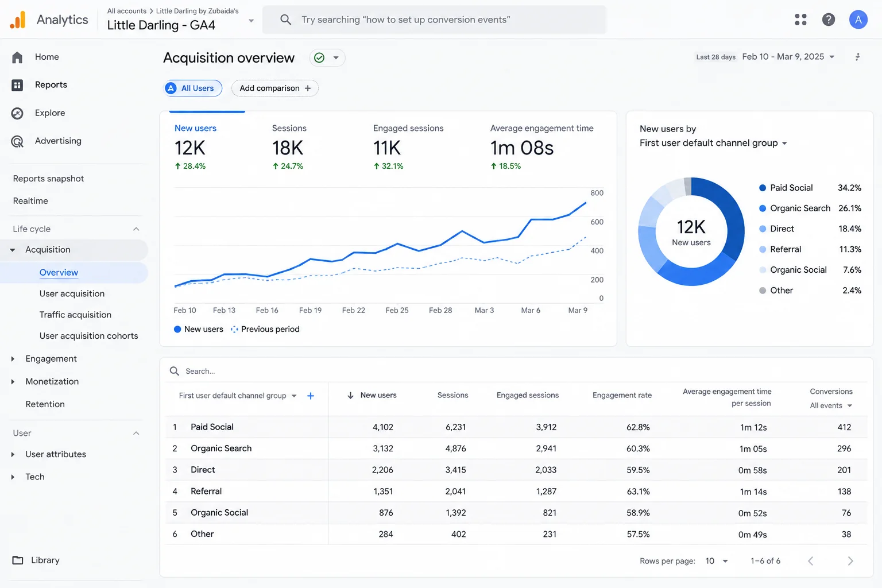Collapse the User section
The image size is (882, 588).
136,434
